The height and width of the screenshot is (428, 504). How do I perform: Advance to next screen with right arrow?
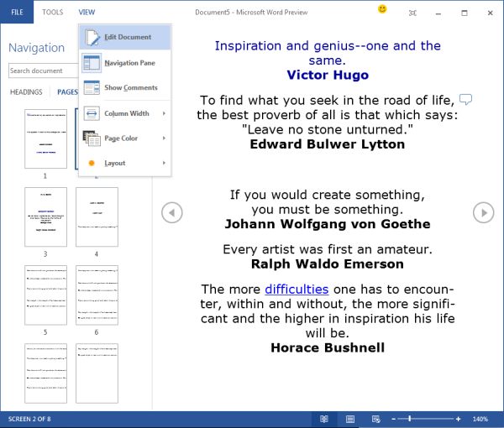483,213
